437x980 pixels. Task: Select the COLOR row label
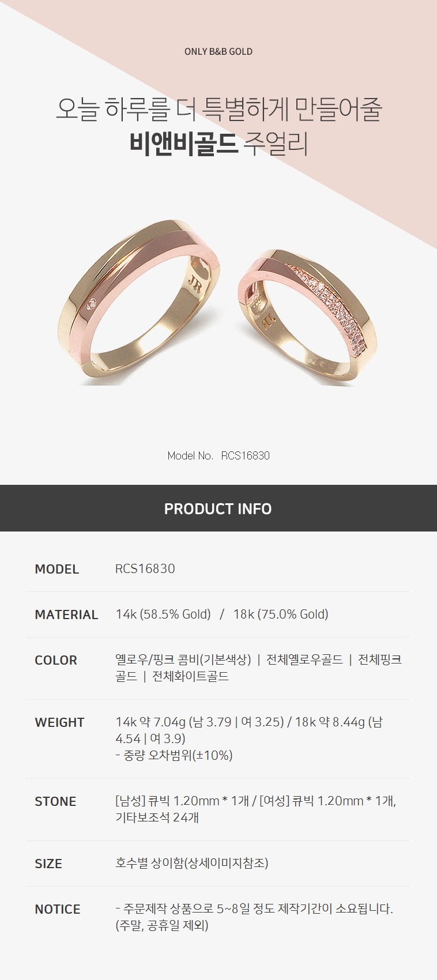(x=56, y=660)
